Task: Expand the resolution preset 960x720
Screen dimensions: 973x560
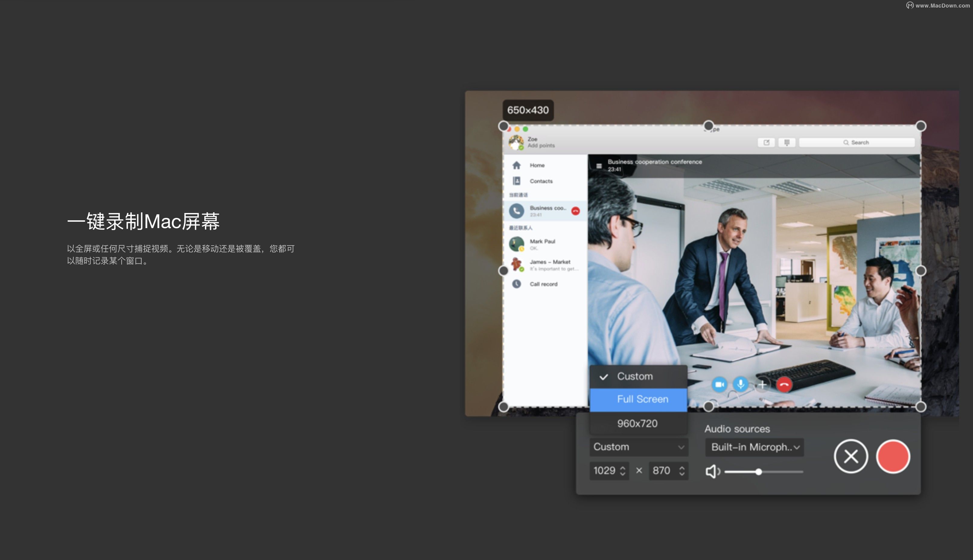Action: click(637, 422)
